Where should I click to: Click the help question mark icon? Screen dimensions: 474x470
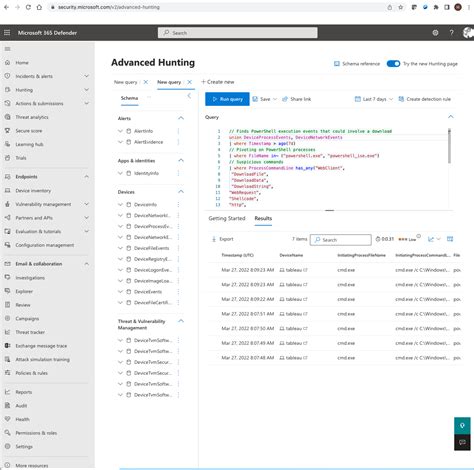click(x=451, y=33)
